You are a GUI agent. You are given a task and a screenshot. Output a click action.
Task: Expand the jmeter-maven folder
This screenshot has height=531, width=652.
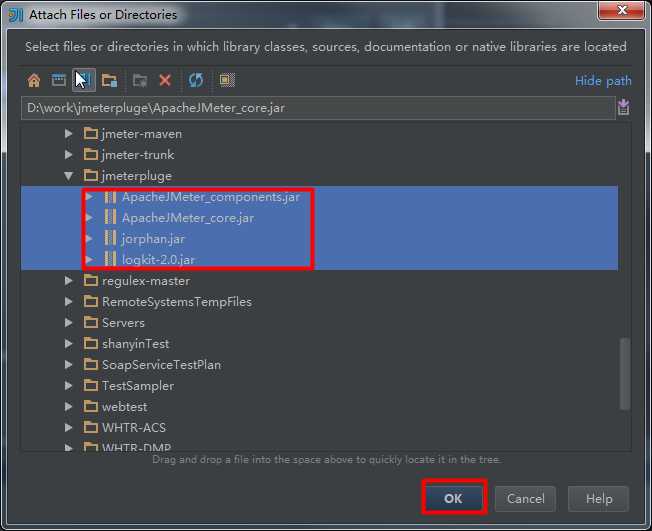[69, 134]
